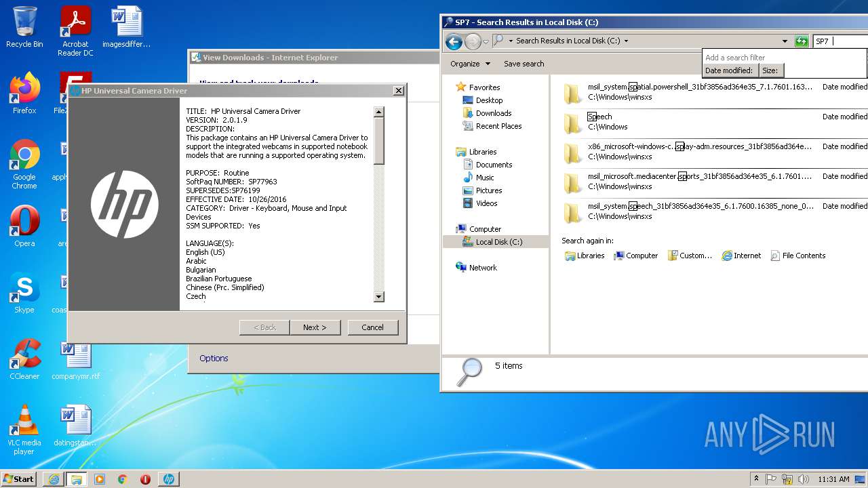The image size is (868, 488).
Task: Open Internet Explorer from the taskbar
Action: (x=54, y=479)
